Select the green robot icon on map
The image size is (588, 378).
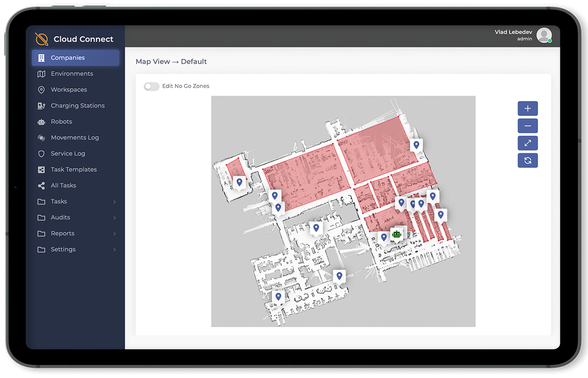[396, 234]
